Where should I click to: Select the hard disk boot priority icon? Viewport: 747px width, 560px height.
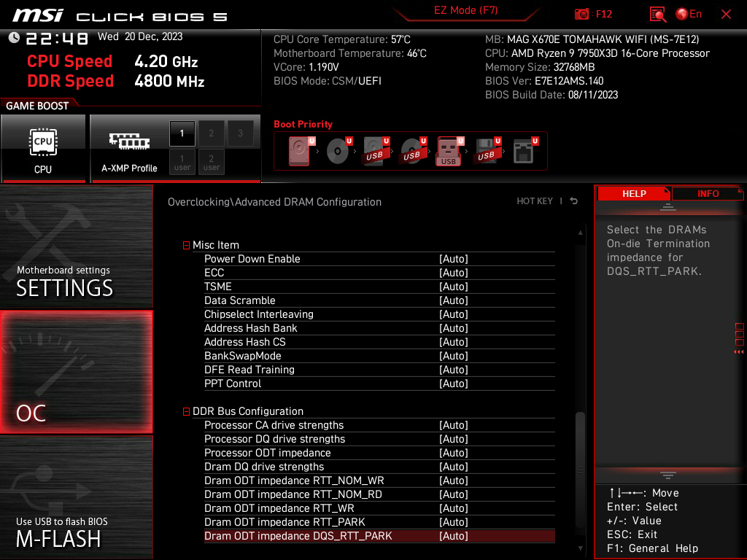[301, 151]
